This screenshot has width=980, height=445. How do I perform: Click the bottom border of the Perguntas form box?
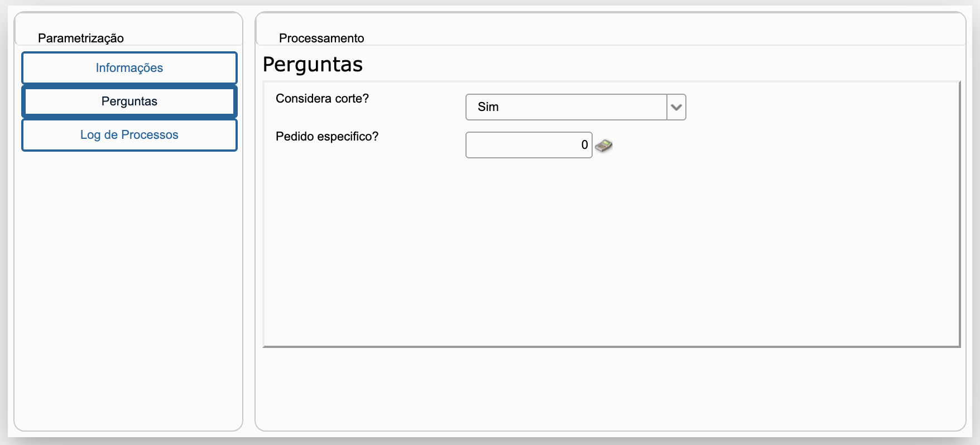coord(611,346)
